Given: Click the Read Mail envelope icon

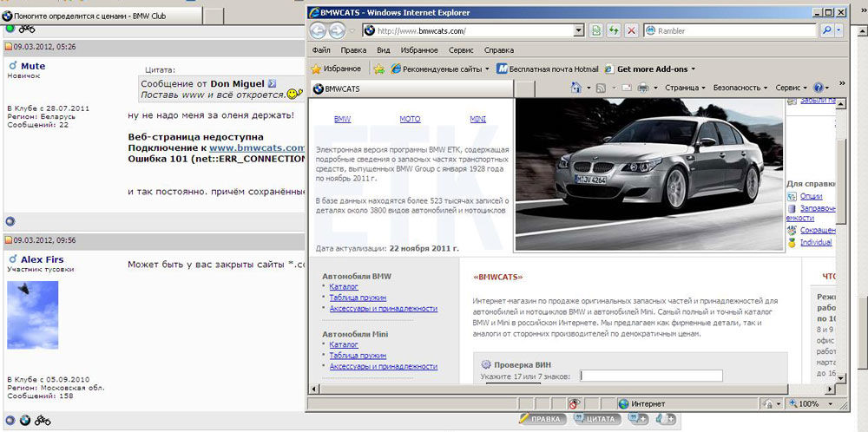Looking at the screenshot, I should (626, 88).
